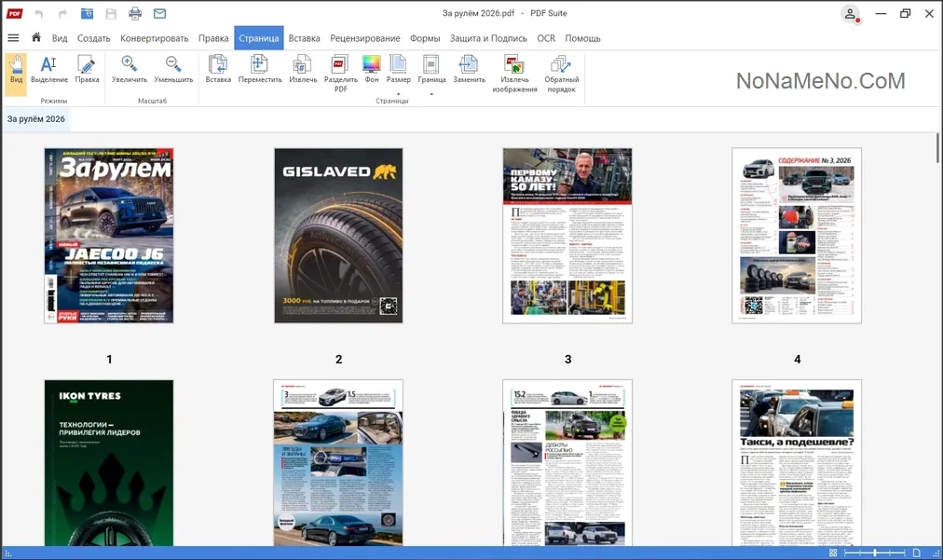Screen dimensions: 943x560
Task: Select the Вставка page insert icon
Action: click(218, 69)
